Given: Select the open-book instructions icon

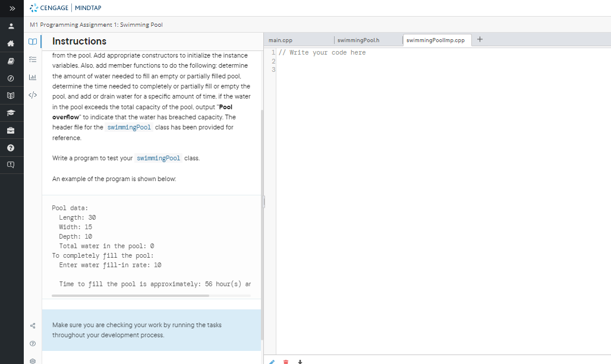Looking at the screenshot, I should [33, 42].
